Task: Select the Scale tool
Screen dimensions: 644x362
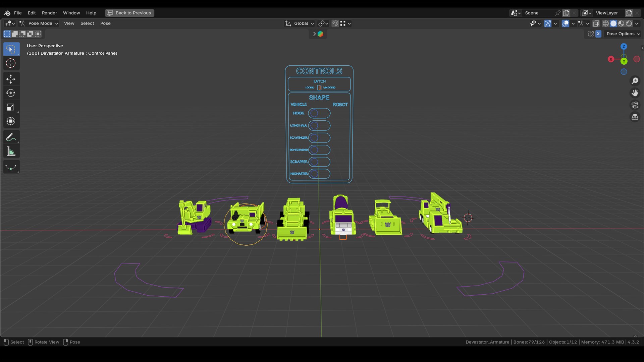Action: pos(11,107)
